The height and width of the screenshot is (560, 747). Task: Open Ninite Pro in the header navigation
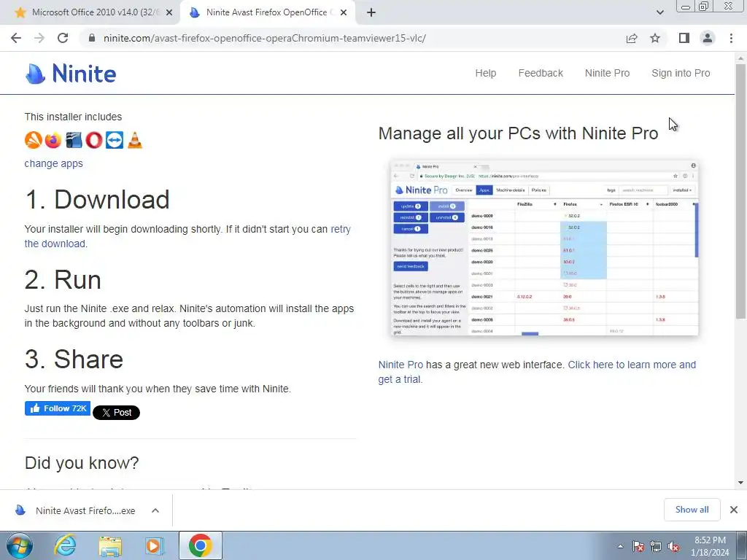607,74
